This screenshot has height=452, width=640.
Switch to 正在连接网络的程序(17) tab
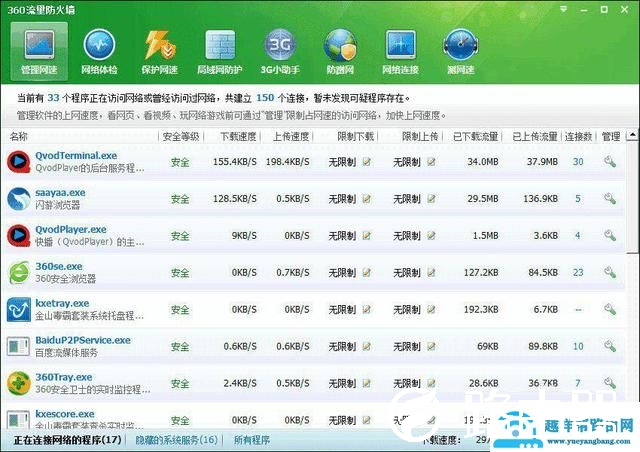click(67, 440)
